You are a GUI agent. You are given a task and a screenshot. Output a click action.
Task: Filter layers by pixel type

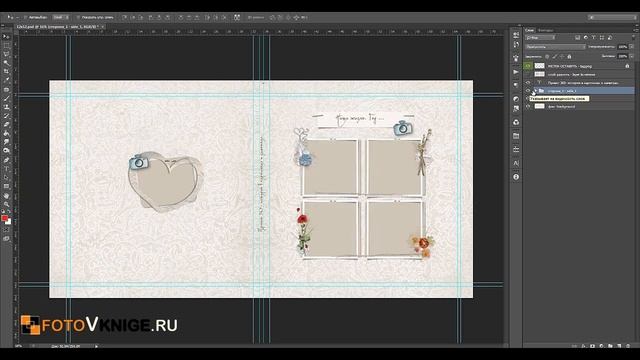[x=578, y=38]
